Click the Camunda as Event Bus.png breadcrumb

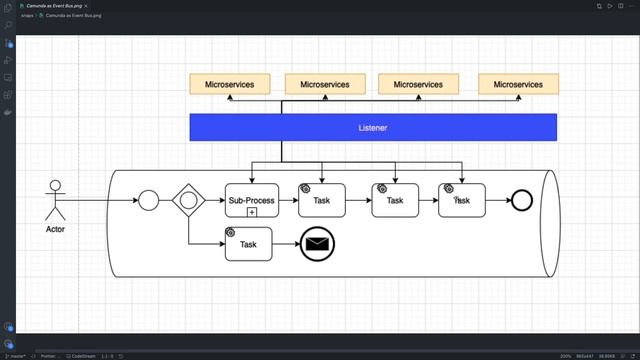pos(70,16)
